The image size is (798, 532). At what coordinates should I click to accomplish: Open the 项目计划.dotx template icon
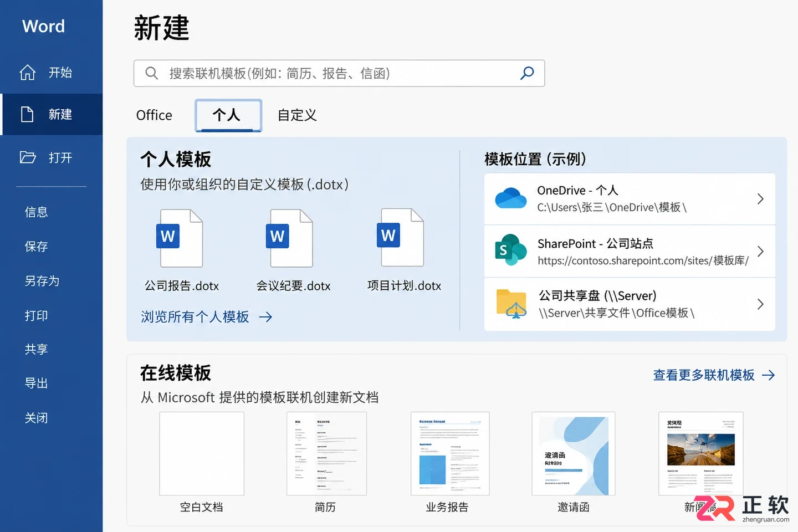click(401, 237)
